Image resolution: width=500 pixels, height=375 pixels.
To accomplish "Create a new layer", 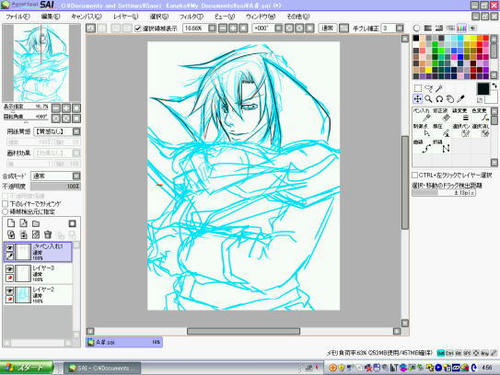I will coord(11,223).
